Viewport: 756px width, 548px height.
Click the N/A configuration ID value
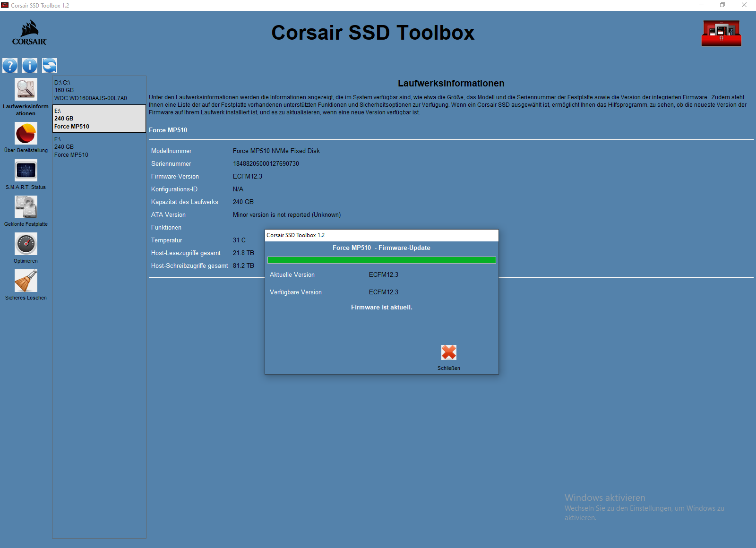click(238, 189)
